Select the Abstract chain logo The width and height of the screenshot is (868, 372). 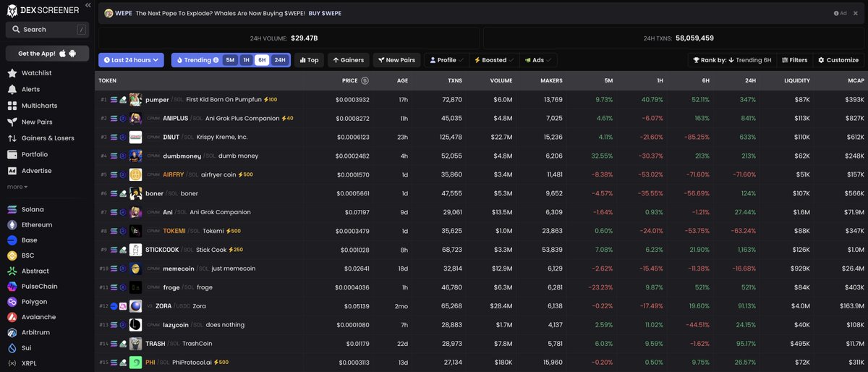[x=12, y=271]
